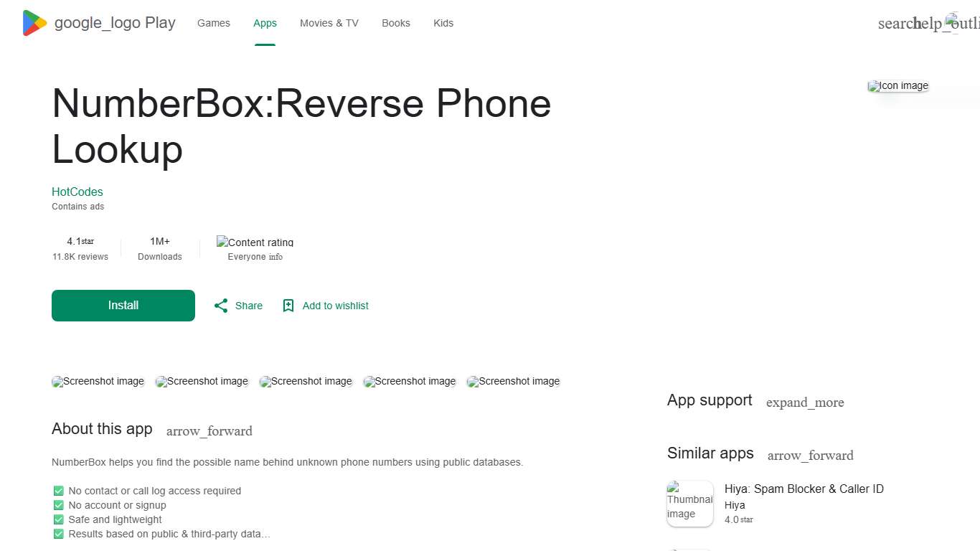The image size is (980, 551).
Task: Open the help icon in the top bar
Action: 933,22
